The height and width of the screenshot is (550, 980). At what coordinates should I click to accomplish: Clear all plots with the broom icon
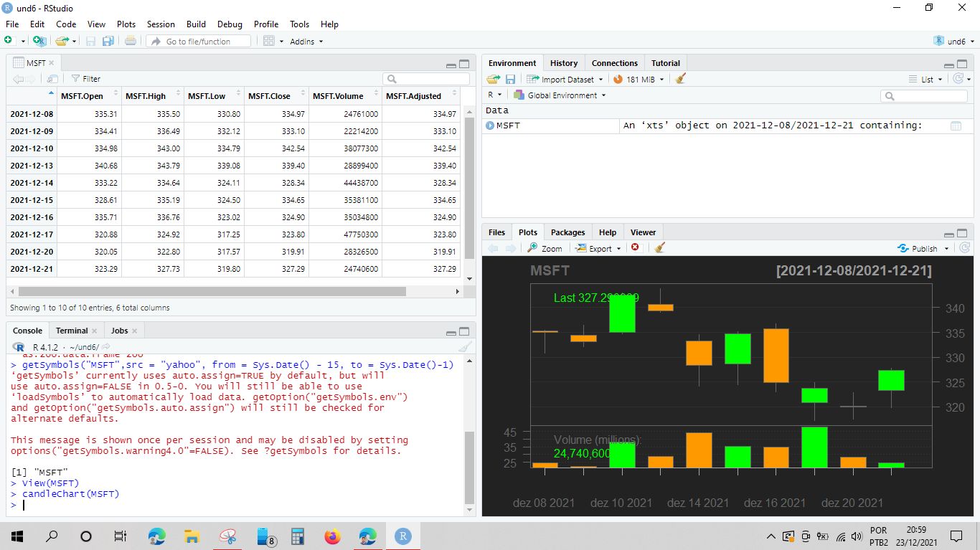click(x=660, y=248)
